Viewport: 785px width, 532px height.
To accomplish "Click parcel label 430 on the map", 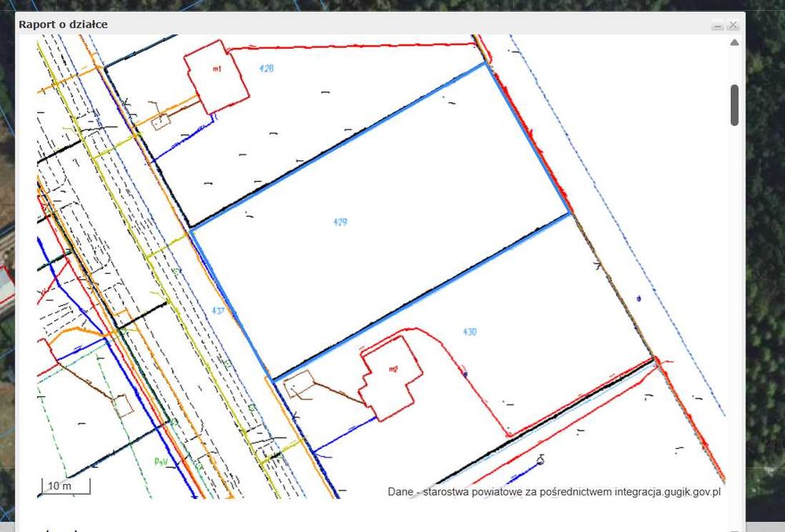I will 469,331.
